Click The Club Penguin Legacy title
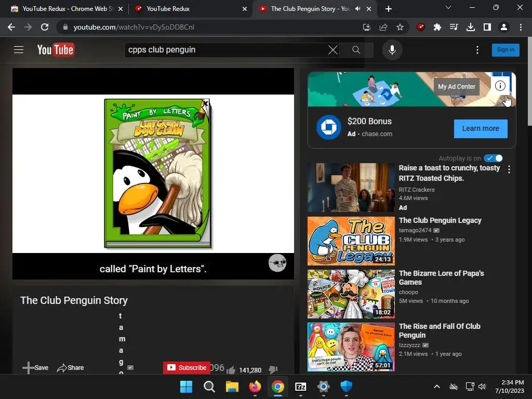Image resolution: width=532 pixels, height=399 pixels. [440, 220]
